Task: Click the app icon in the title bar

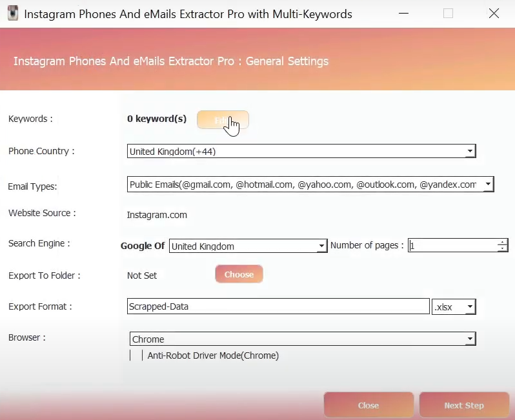Action: click(12, 14)
